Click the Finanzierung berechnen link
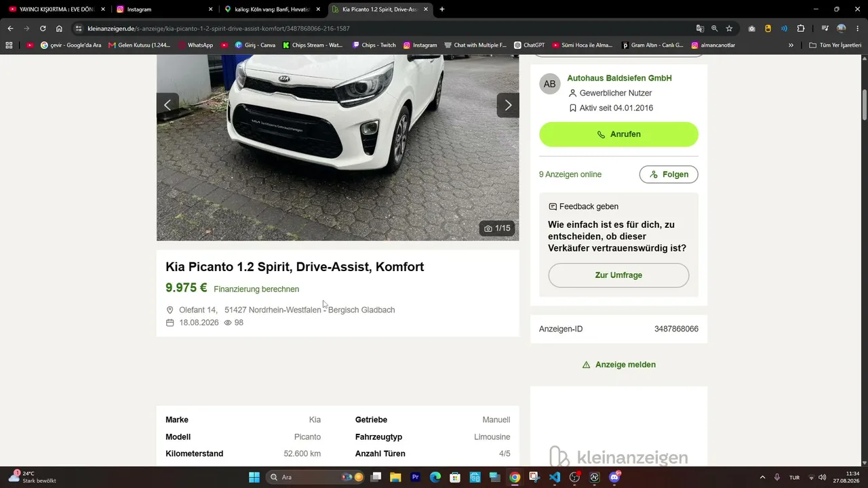Image resolution: width=868 pixels, height=488 pixels. (x=256, y=289)
